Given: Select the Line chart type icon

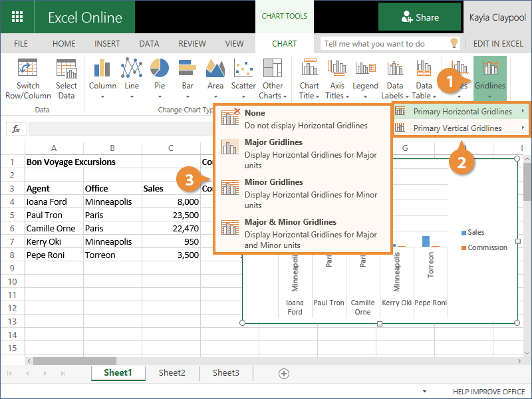Looking at the screenshot, I should point(132,69).
